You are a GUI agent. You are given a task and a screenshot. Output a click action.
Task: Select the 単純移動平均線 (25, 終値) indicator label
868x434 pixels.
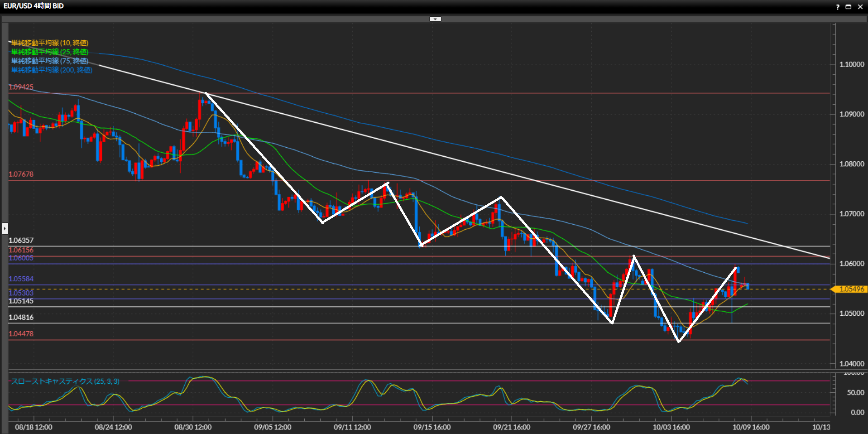click(50, 52)
